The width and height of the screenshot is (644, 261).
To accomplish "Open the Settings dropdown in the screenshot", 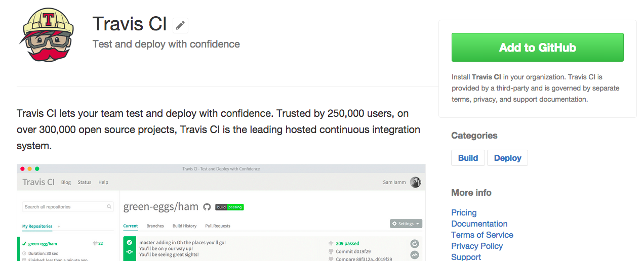I will [406, 224].
